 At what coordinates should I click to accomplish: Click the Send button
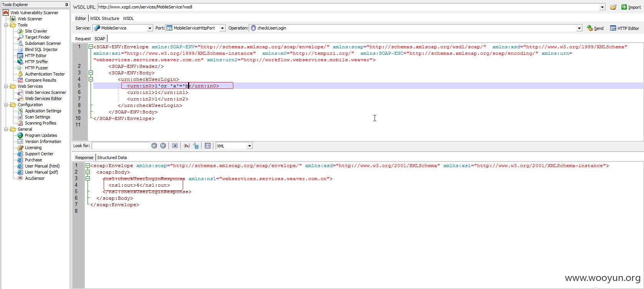tap(595, 28)
